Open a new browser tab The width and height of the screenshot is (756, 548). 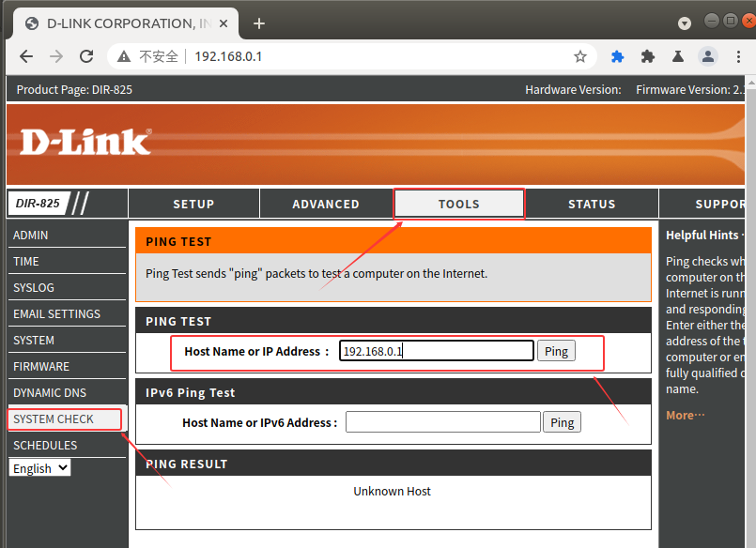259,23
